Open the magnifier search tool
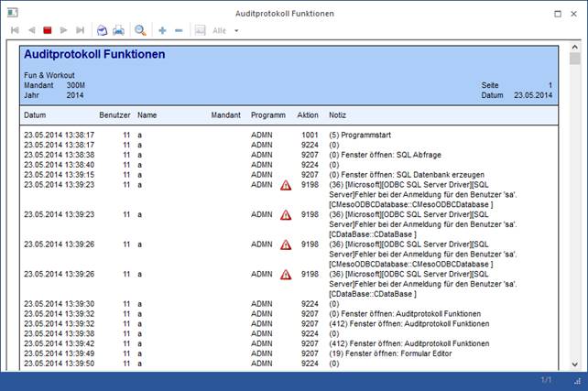Screen dimensions: 588x391 (x=140, y=30)
